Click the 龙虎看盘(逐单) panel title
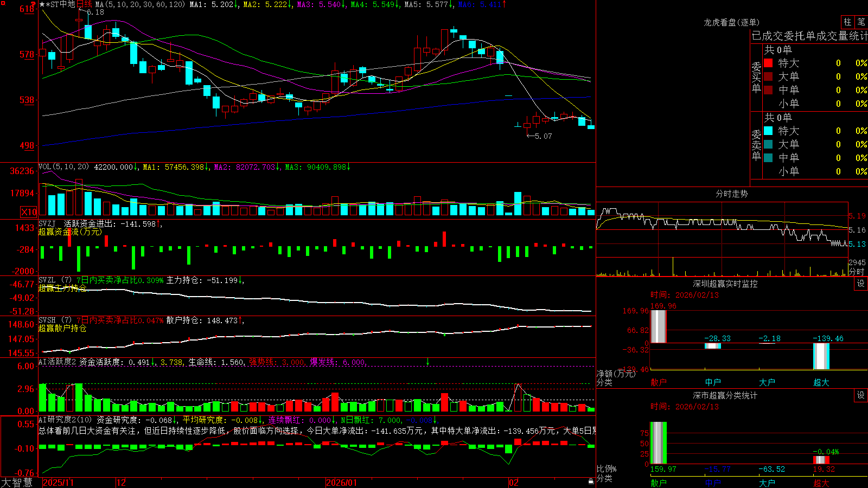Image resolution: width=868 pixels, height=488 pixels. (x=731, y=22)
